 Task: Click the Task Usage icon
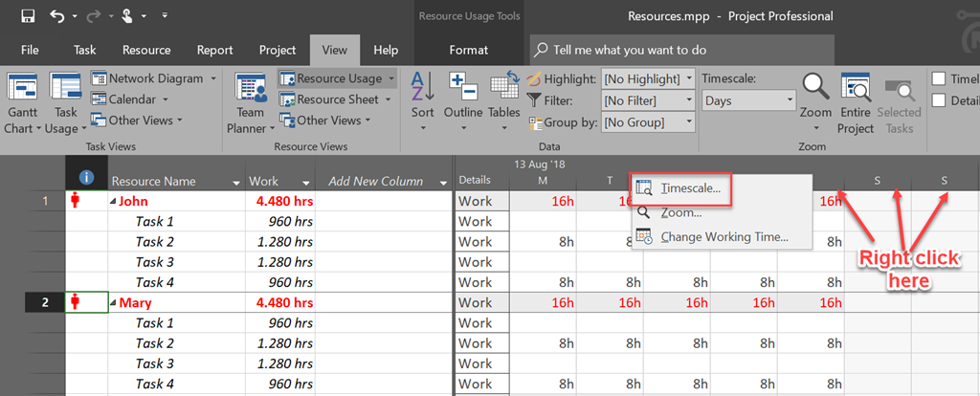click(x=65, y=91)
